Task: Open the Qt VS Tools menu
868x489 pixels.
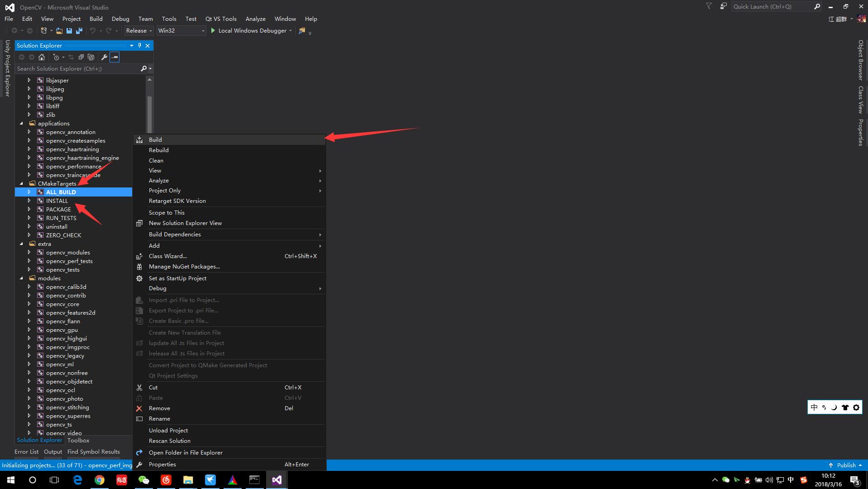Action: click(221, 19)
